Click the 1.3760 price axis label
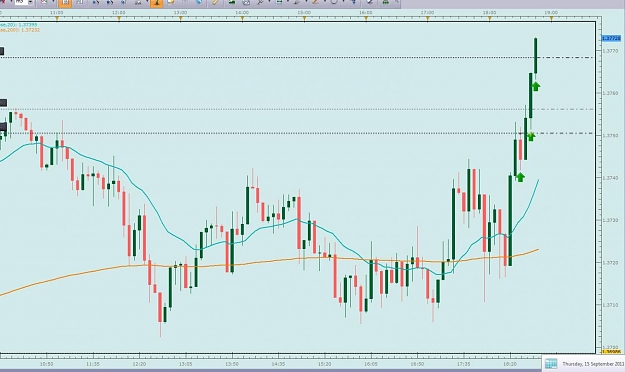Image resolution: width=625 pixels, height=372 pixels. click(610, 93)
